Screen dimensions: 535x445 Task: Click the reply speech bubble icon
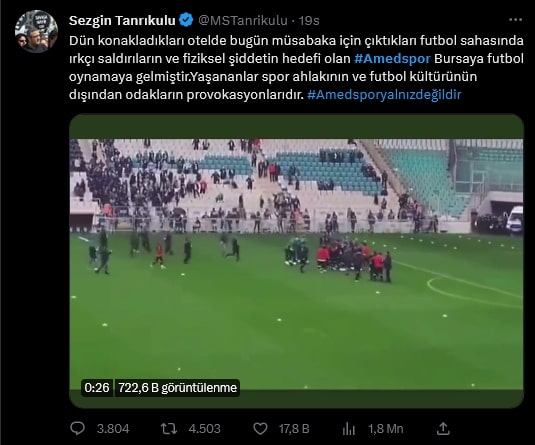(x=77, y=428)
